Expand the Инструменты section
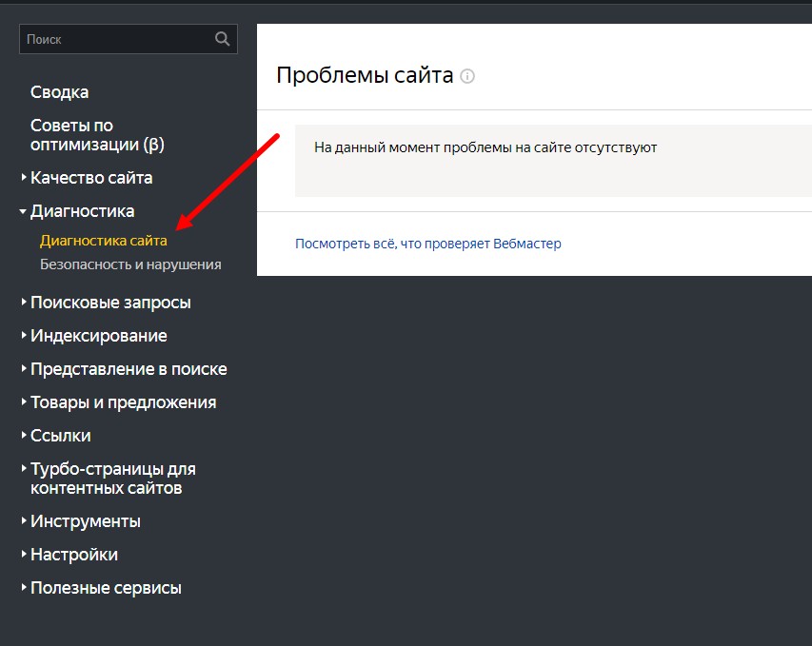The image size is (812, 646). click(85, 521)
